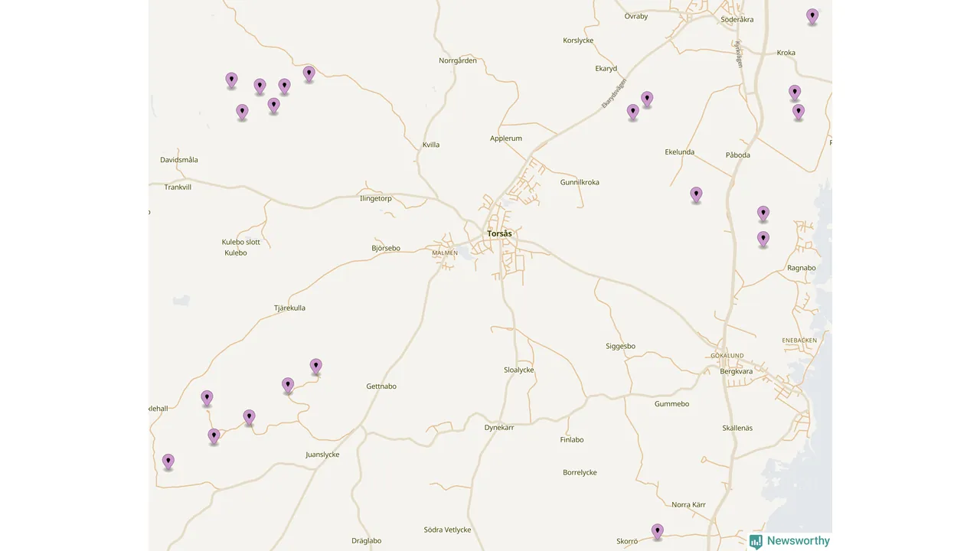Click the pin closest below Ekaryd's right side
980x551 pixels.
point(647,99)
